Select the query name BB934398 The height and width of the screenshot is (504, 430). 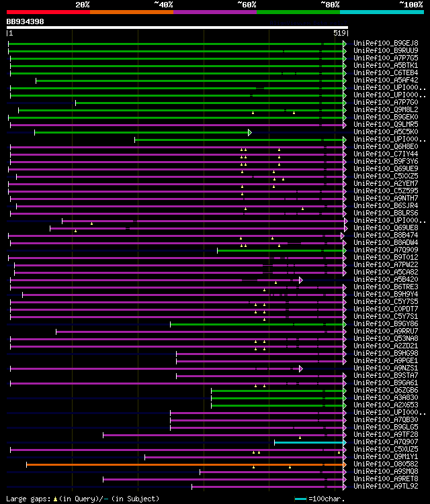pyautogui.click(x=25, y=21)
